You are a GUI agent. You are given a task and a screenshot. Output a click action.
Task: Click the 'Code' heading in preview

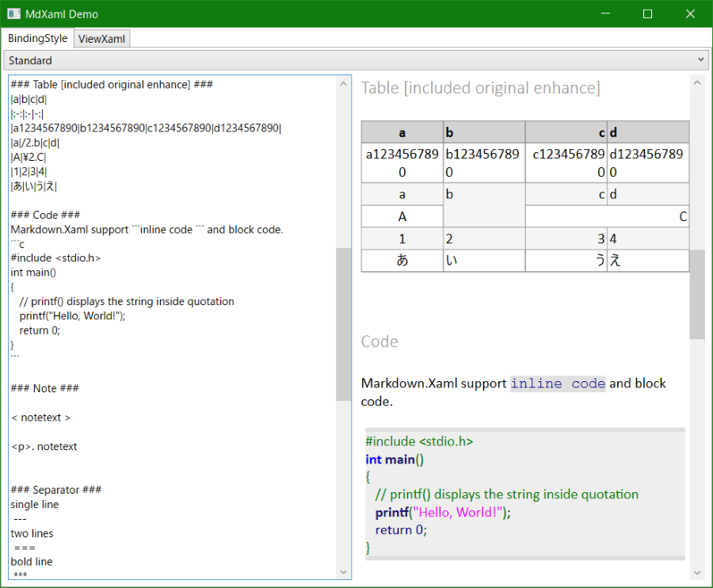pos(379,342)
